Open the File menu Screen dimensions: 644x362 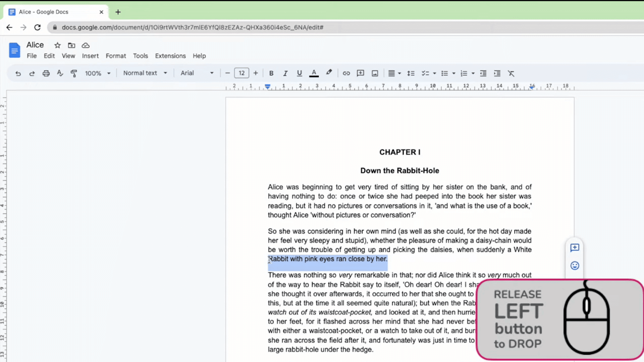32,56
